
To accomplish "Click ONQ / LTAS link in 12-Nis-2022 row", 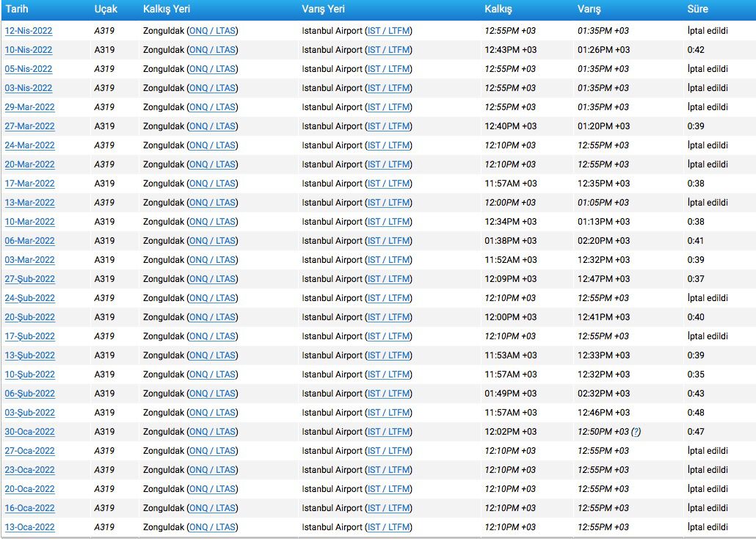I will (x=213, y=31).
